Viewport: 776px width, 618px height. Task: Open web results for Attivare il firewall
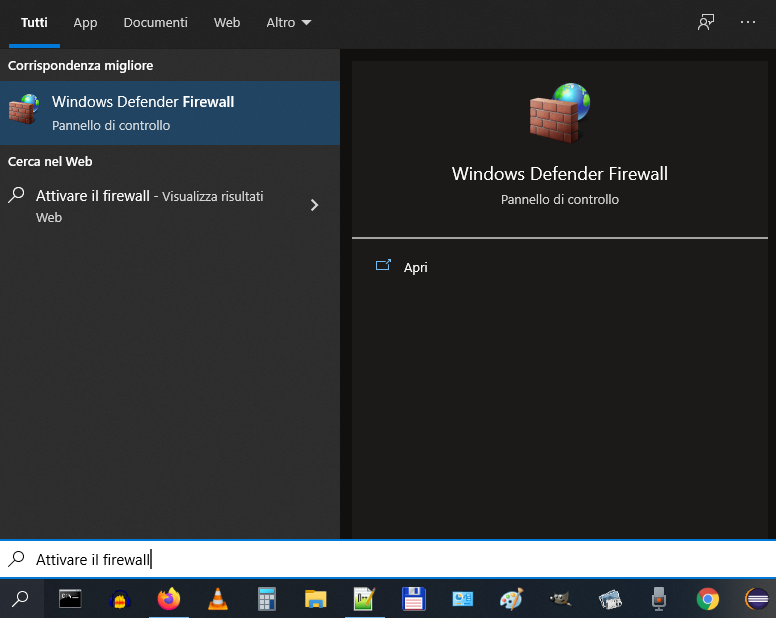(x=170, y=205)
